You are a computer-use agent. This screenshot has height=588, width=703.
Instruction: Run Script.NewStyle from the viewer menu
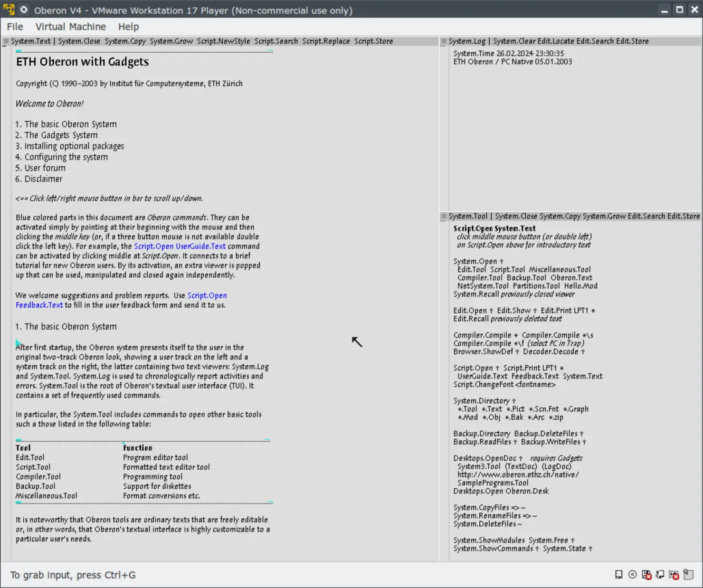(x=223, y=41)
